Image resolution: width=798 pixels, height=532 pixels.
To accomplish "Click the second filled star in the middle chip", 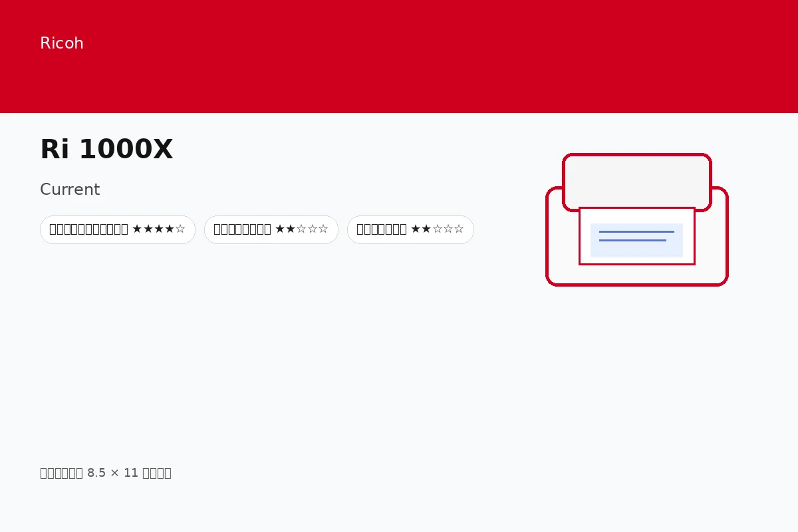I will click(291, 229).
